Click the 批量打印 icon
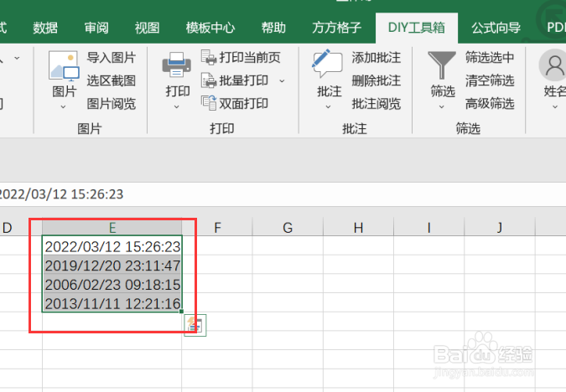The height and width of the screenshot is (392, 566). click(209, 80)
